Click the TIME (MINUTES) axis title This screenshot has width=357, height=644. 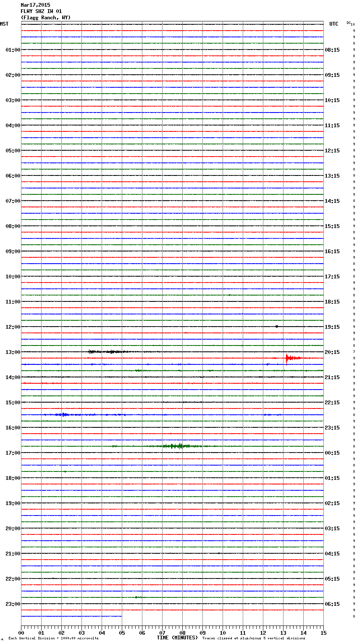(177, 638)
